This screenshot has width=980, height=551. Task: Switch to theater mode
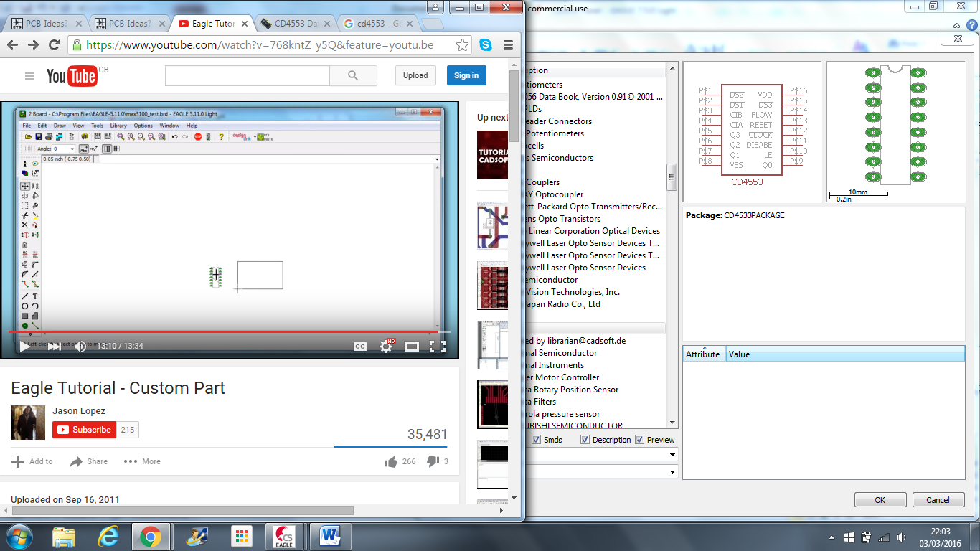412,347
